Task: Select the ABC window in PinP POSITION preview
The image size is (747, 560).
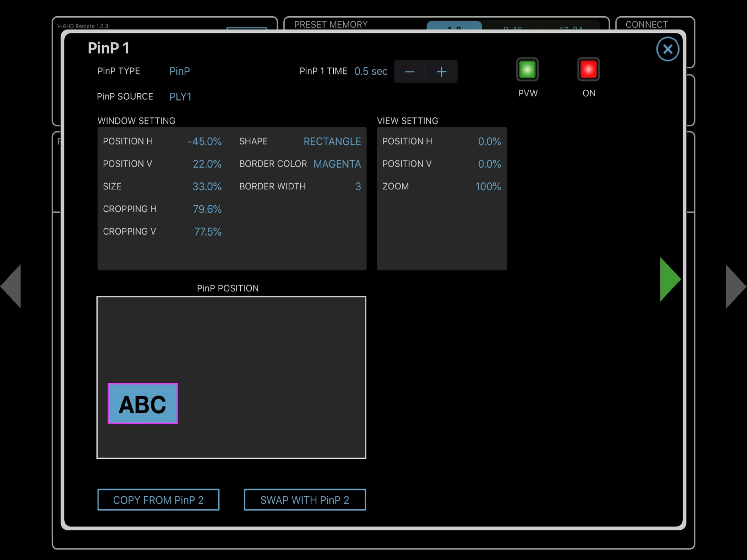Action: pos(142,404)
